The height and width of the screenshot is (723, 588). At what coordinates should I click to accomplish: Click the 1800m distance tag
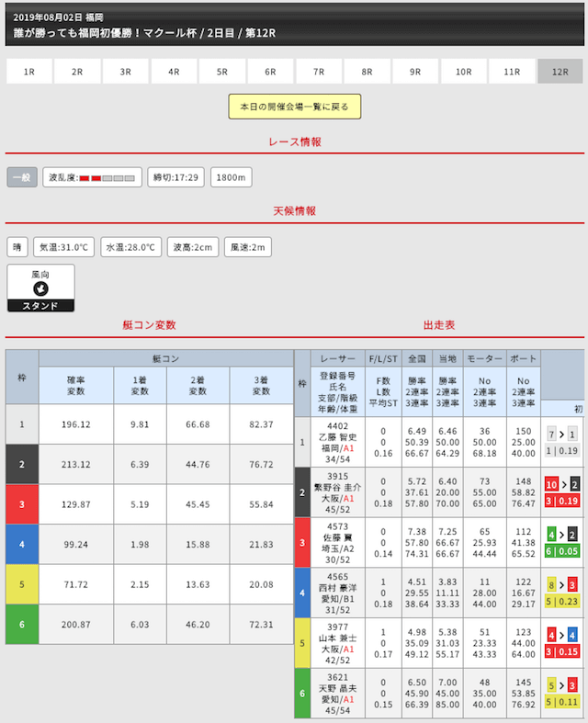point(231,177)
